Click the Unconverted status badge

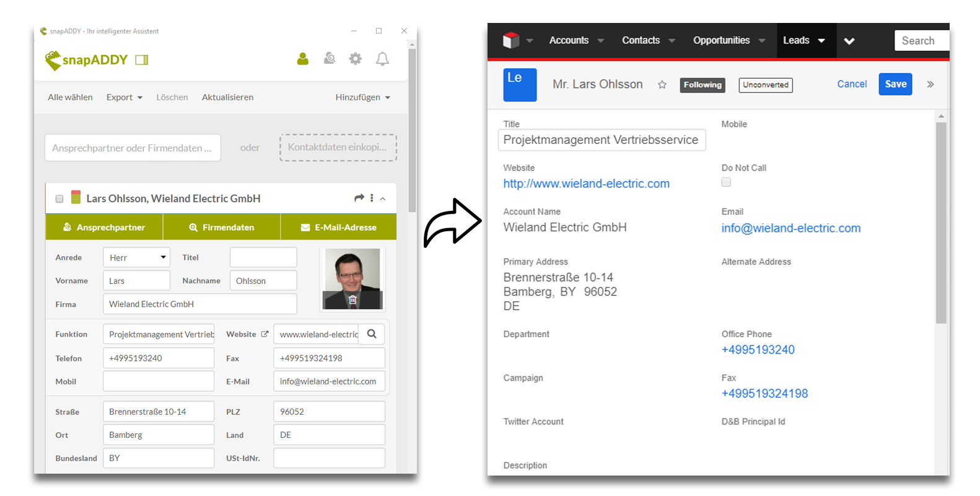pyautogui.click(x=766, y=85)
